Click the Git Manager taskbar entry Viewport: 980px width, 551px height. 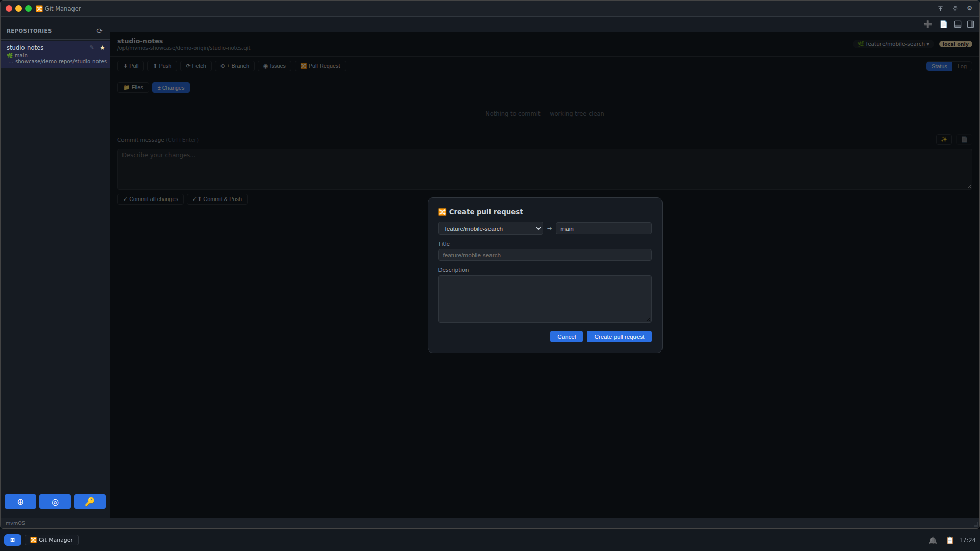click(x=52, y=540)
